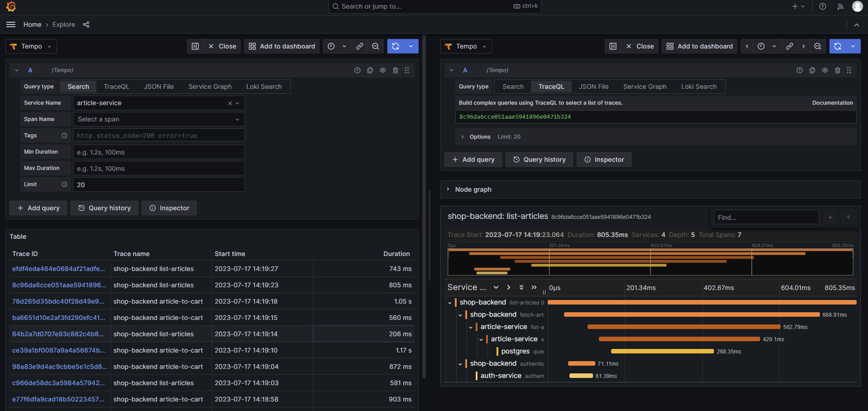Clear the article-service selection X
This screenshot has height=411, width=868.
[230, 103]
